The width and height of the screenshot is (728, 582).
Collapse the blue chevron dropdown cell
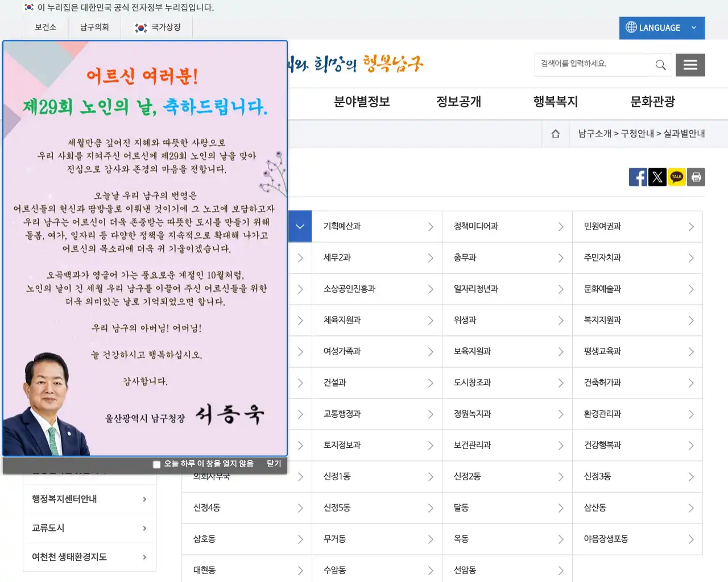pyautogui.click(x=300, y=226)
